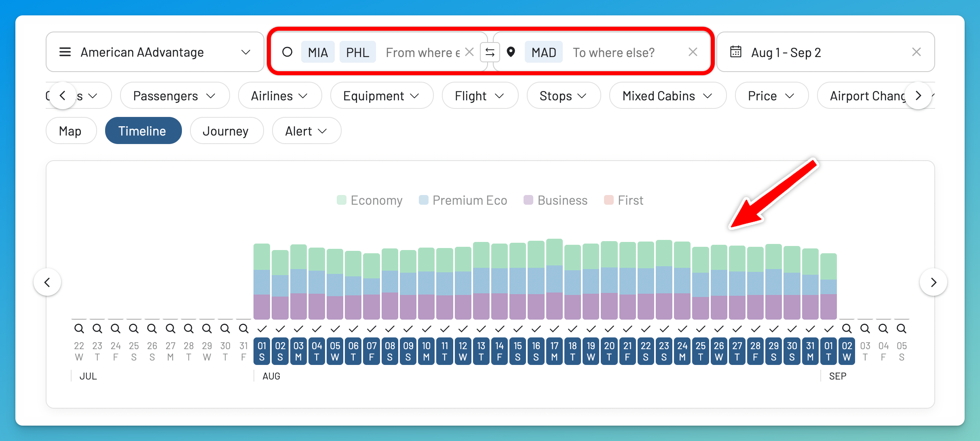Screen dimensions: 980x441
Task: Click the checkmark above Aug 17
Action: click(x=554, y=329)
